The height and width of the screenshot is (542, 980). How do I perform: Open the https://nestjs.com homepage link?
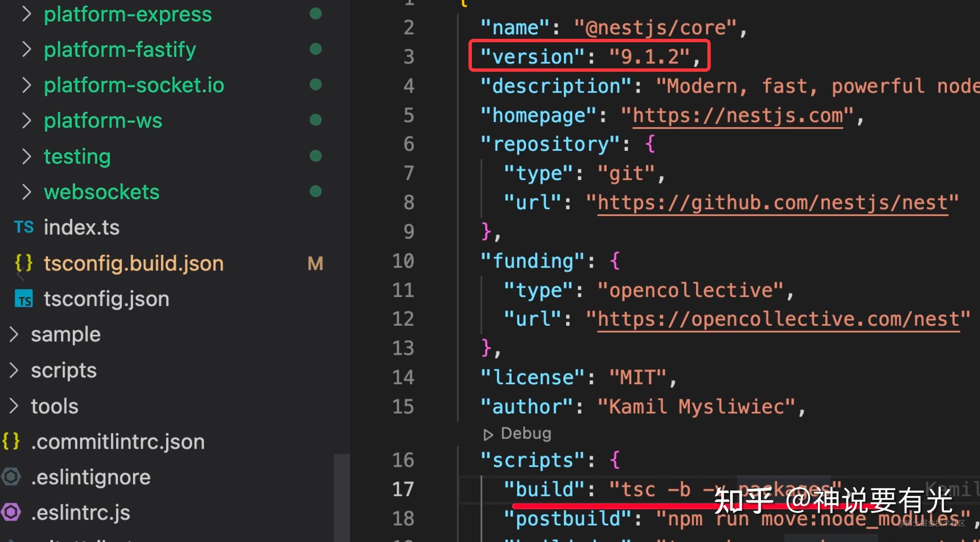[x=738, y=114]
